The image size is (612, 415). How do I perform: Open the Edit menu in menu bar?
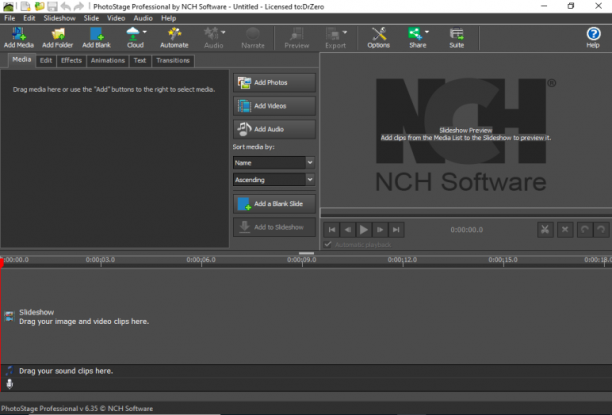coord(29,18)
